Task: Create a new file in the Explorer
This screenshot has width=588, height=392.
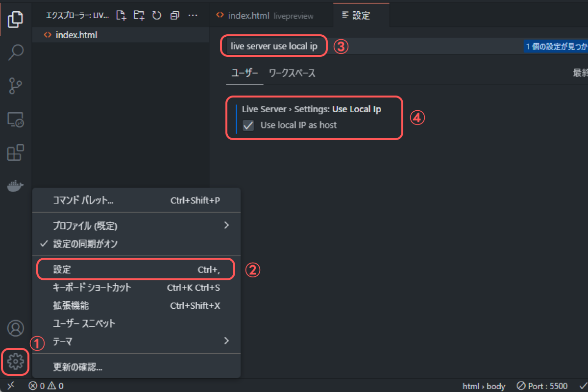Action: coord(121,15)
